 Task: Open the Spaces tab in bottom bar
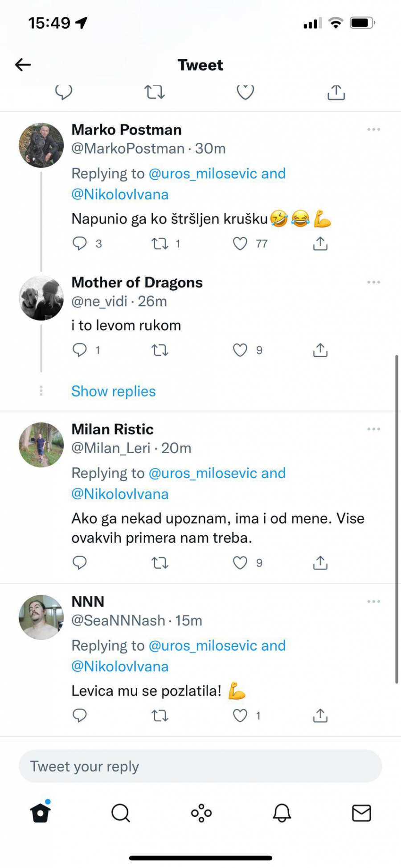click(x=201, y=813)
